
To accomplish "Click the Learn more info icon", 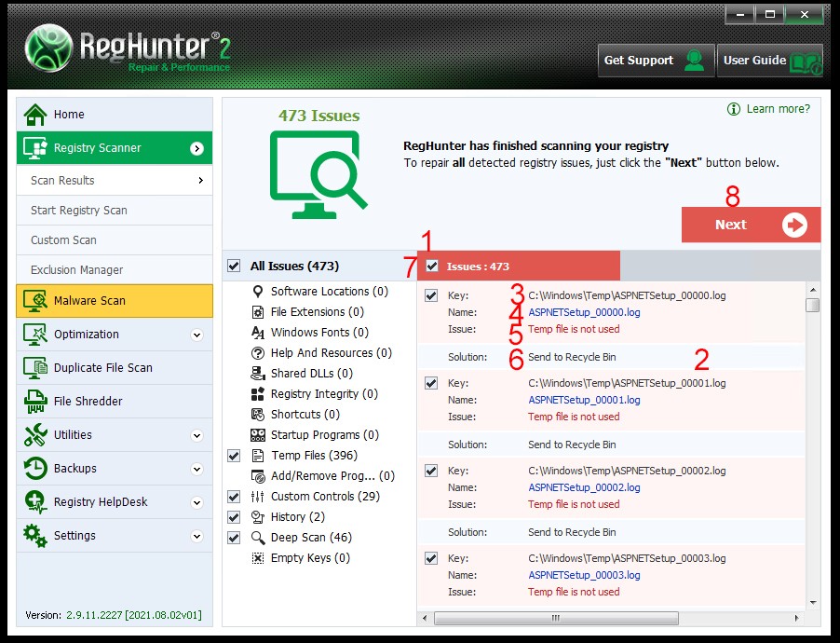I will click(x=734, y=109).
